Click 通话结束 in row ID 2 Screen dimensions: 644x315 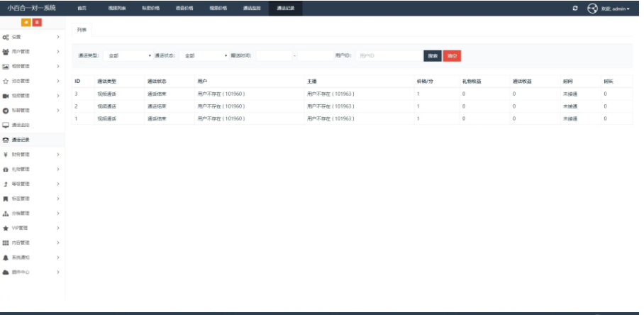click(157, 106)
